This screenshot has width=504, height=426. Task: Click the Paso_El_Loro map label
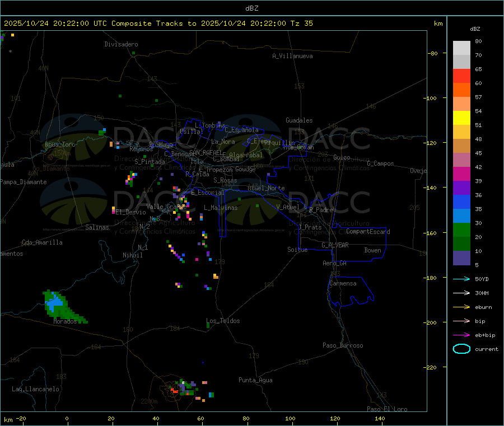click(387, 409)
